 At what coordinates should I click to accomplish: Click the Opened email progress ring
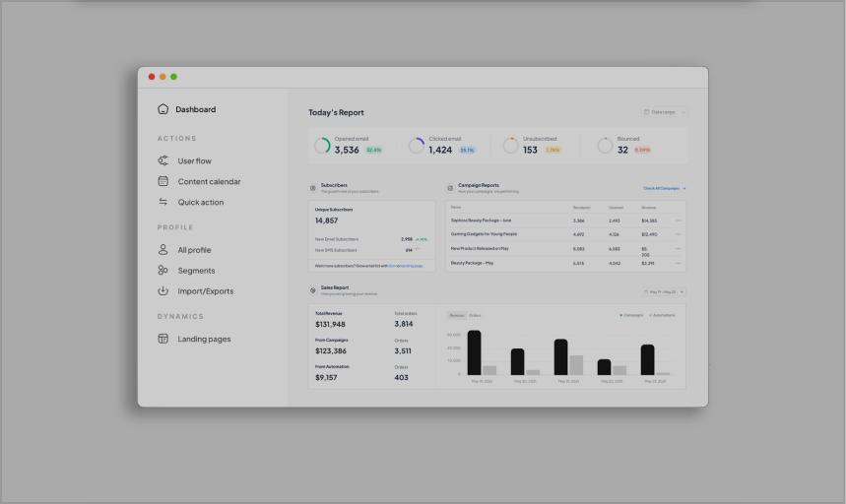(322, 146)
